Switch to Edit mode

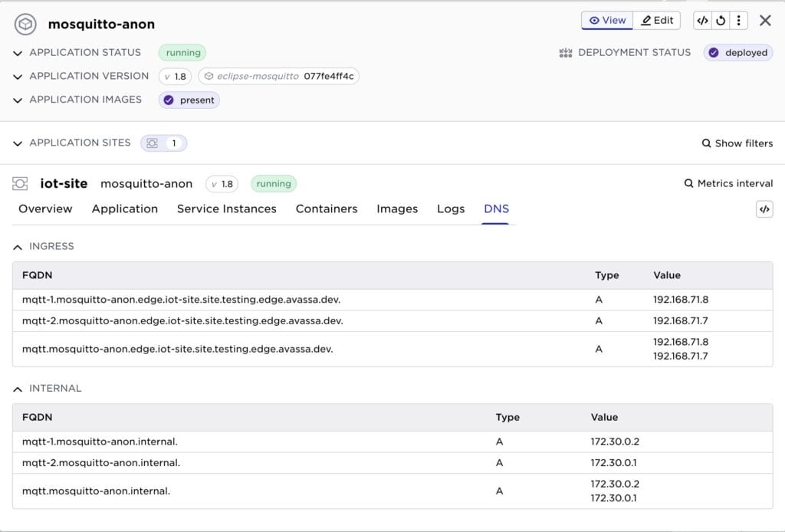click(x=657, y=20)
